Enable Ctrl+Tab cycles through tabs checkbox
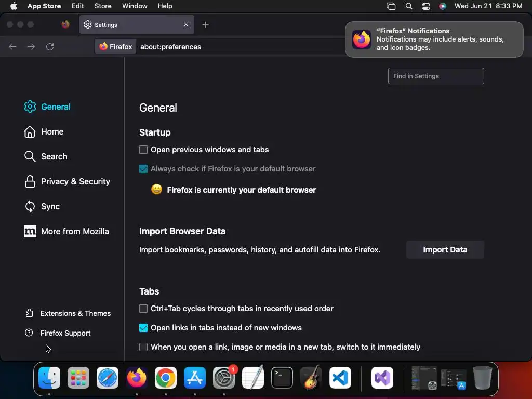The height and width of the screenshot is (399, 532). (143, 309)
